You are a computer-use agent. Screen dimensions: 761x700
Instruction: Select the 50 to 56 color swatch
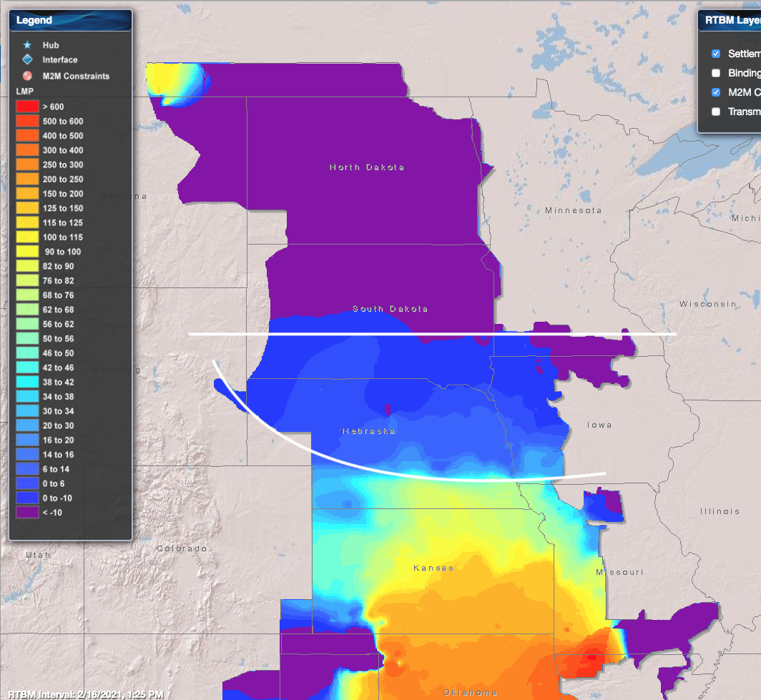(27, 339)
